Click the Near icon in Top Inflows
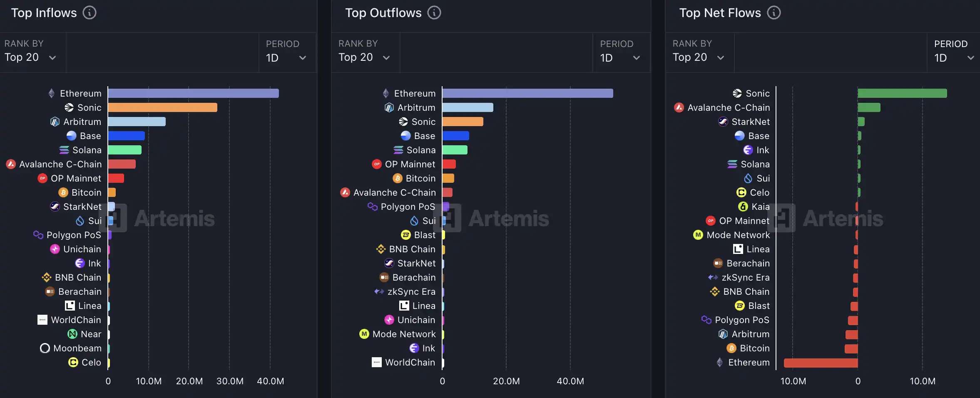 tap(72, 334)
